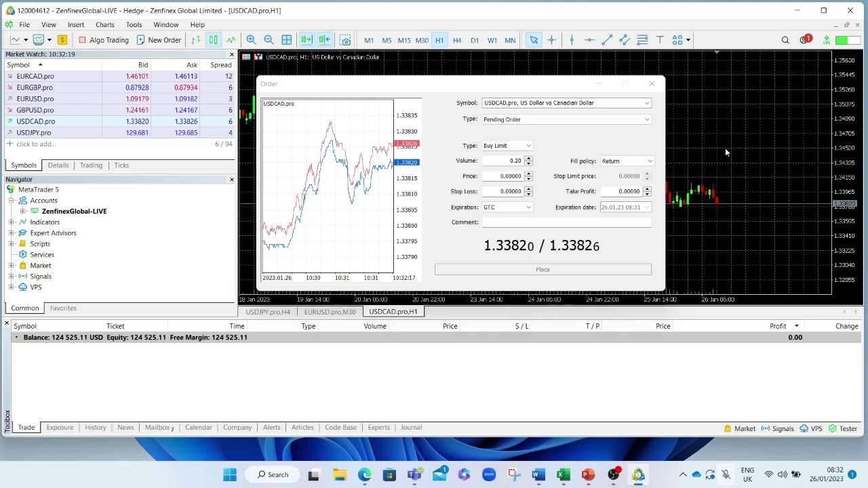Select the Fibonacci retracement tool
This screenshot has width=868, height=488.
(x=642, y=40)
